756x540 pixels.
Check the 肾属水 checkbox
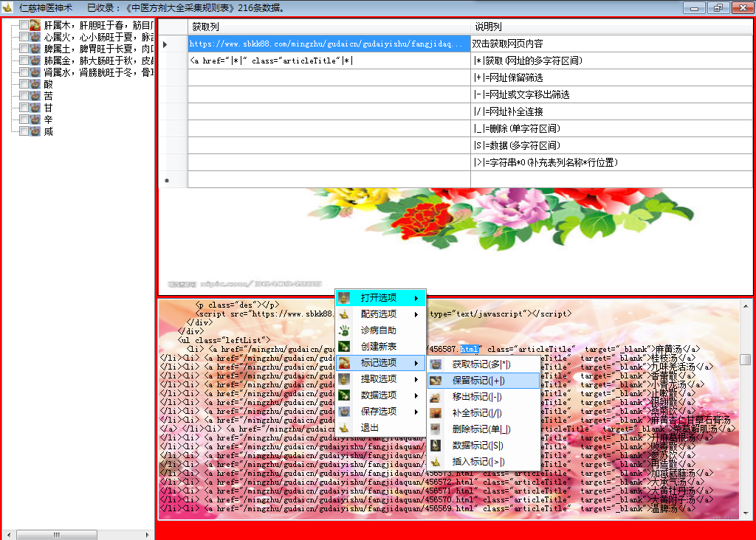[24, 72]
